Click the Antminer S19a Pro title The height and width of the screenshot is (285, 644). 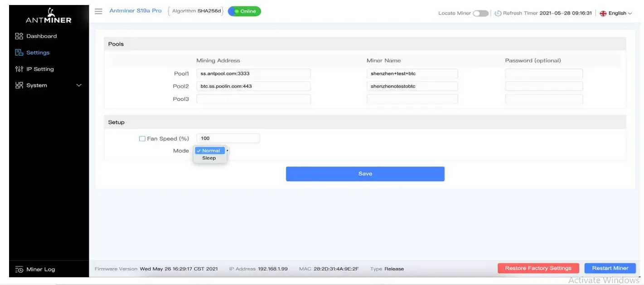click(136, 11)
